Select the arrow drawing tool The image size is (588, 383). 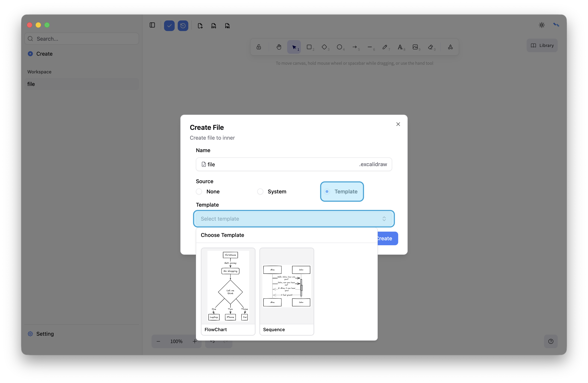point(355,47)
